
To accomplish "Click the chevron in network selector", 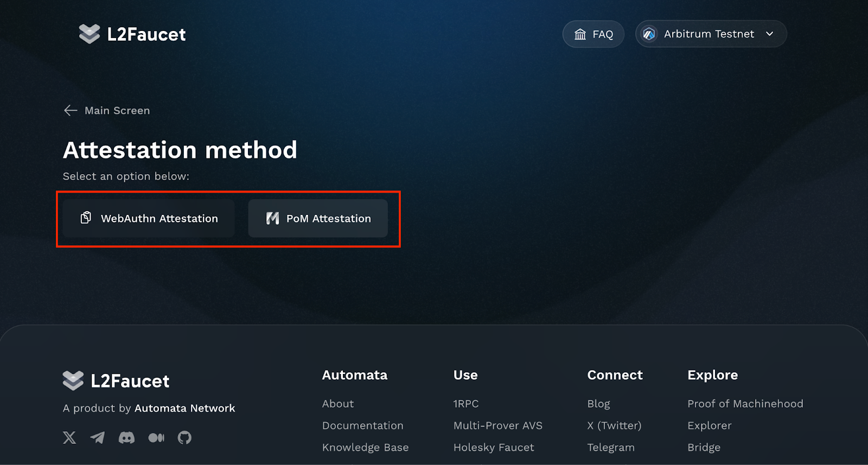I will 769,34.
